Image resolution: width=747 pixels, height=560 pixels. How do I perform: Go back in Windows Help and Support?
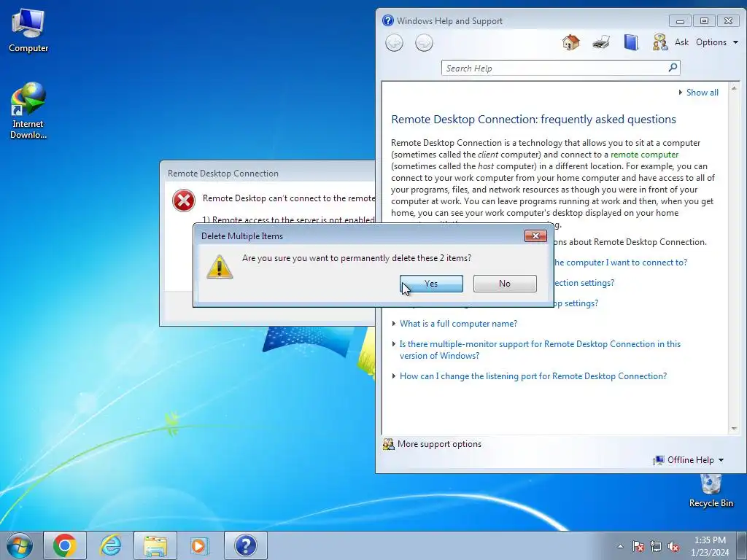394,43
